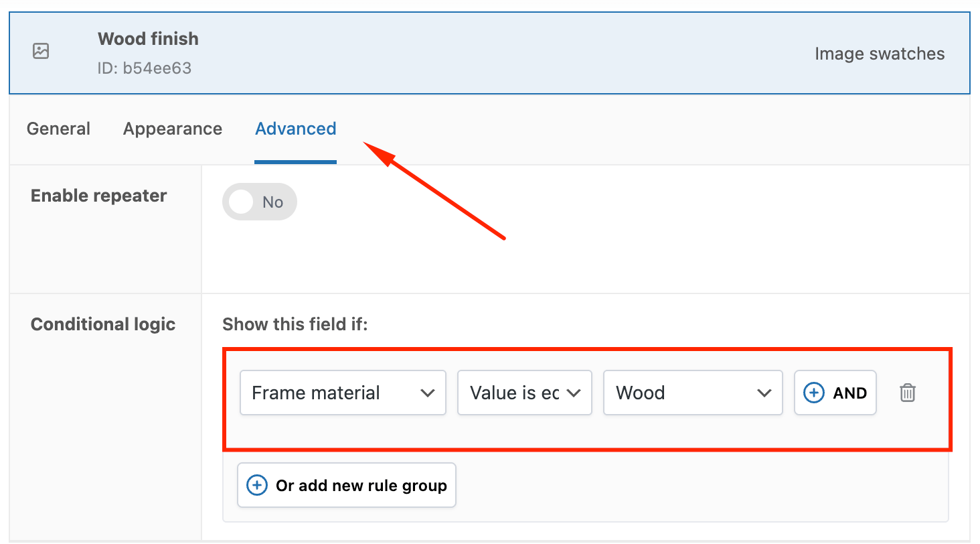Viewport: 980px width, 544px height.
Task: Select the Advanced tab
Action: pos(295,129)
